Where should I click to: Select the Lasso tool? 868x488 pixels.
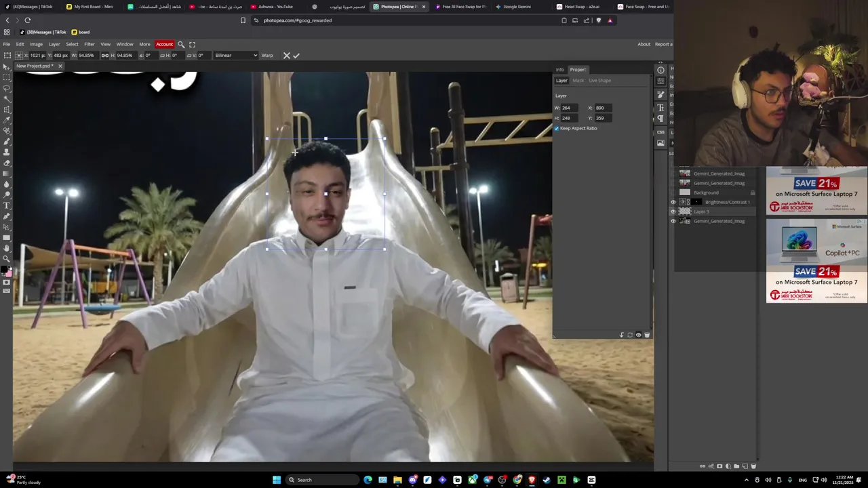pos(7,88)
